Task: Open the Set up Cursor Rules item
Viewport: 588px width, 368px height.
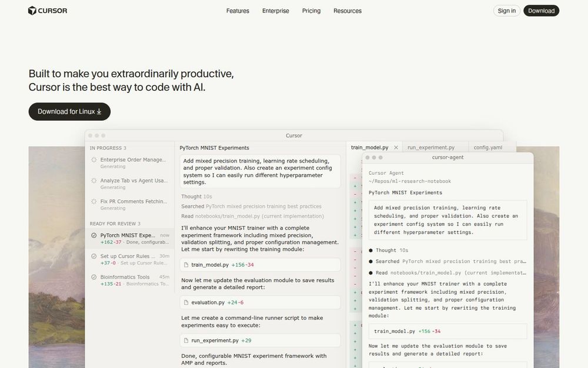Action: [130, 259]
